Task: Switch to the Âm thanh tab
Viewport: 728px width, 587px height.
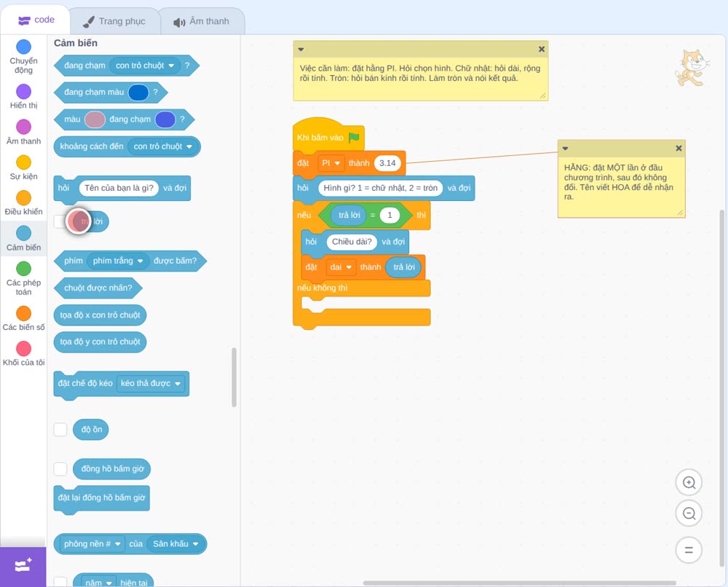Action: pyautogui.click(x=202, y=21)
